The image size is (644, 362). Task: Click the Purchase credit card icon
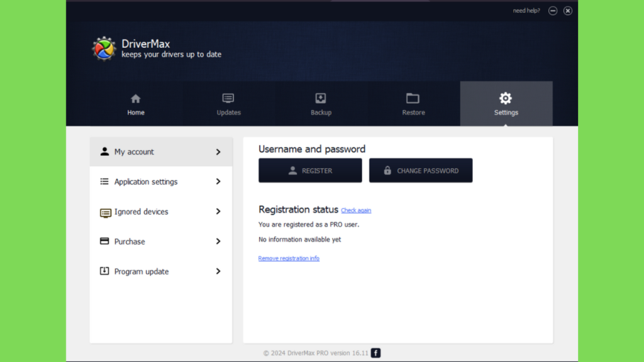tap(104, 241)
